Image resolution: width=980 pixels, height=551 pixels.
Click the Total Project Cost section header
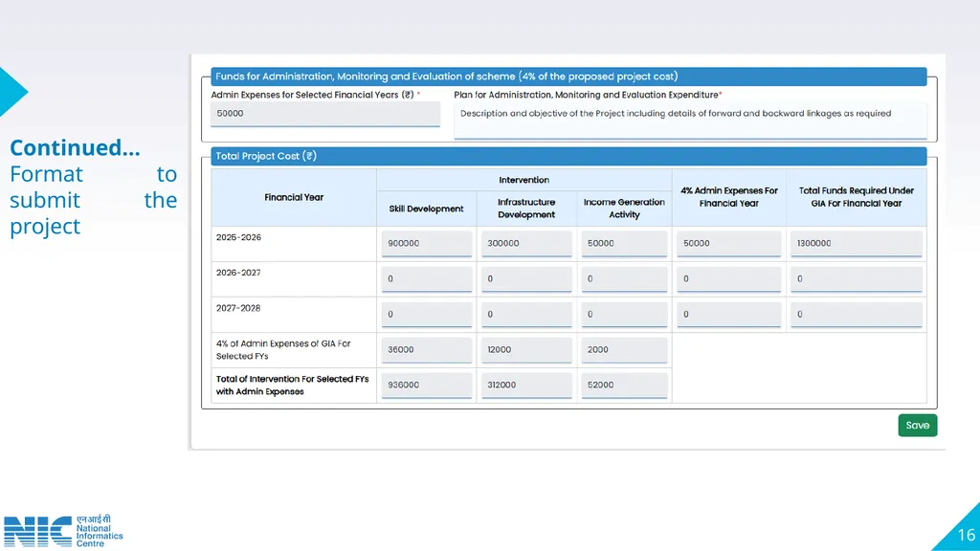[x=568, y=156]
